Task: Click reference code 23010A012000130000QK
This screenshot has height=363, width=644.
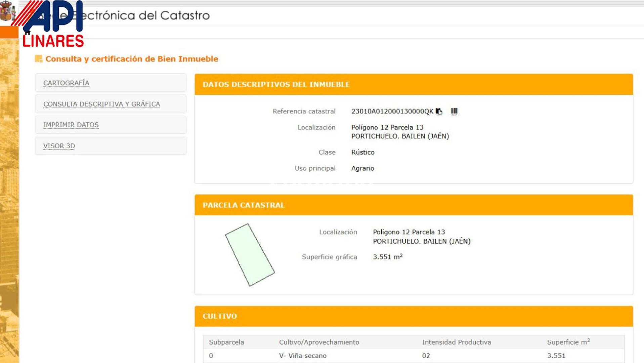Action: pos(392,111)
